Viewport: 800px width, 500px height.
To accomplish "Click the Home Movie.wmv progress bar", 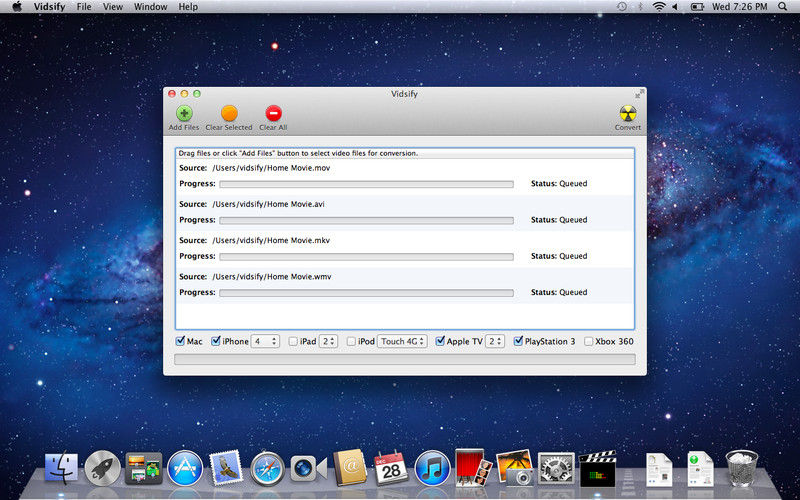I will (366, 293).
